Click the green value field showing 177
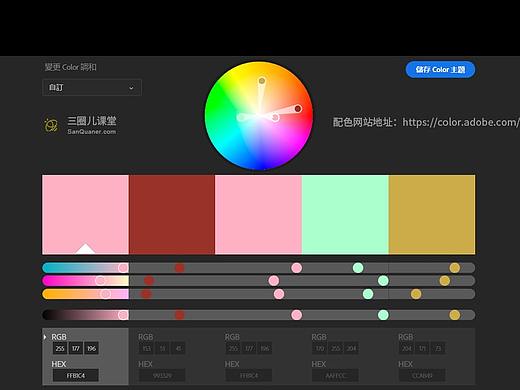The height and width of the screenshot is (390, 520). point(76,348)
